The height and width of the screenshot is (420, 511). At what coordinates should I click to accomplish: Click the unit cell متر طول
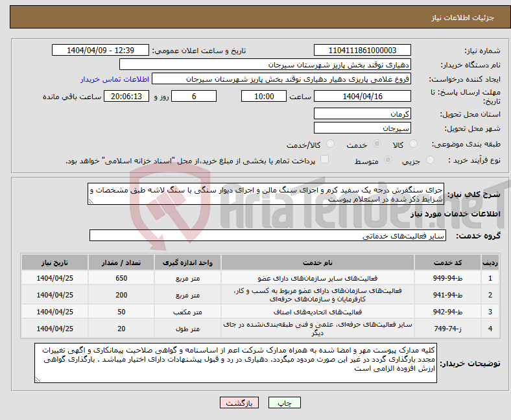(187, 329)
